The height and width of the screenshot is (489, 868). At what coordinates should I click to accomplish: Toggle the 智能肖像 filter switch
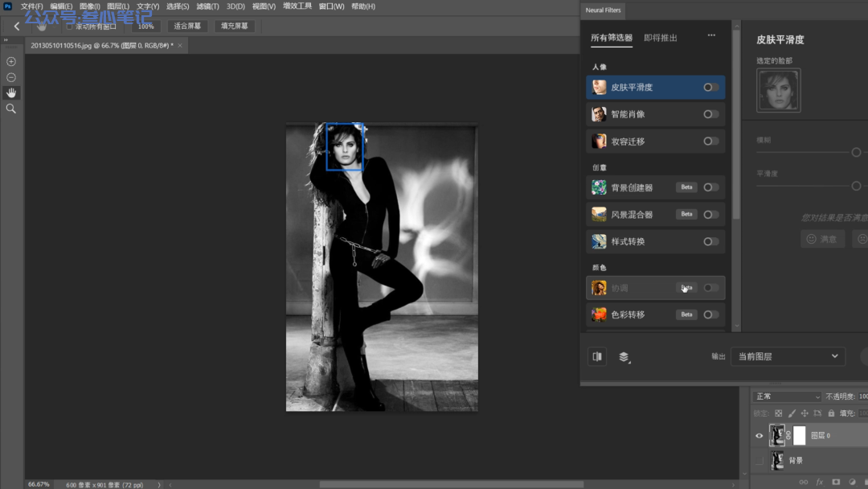pyautogui.click(x=710, y=114)
